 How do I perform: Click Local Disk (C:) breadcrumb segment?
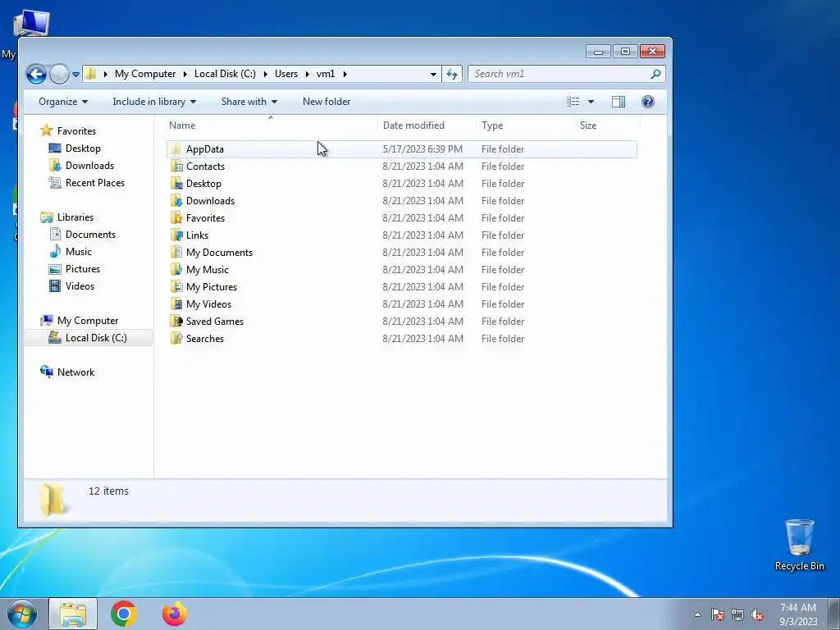225,74
